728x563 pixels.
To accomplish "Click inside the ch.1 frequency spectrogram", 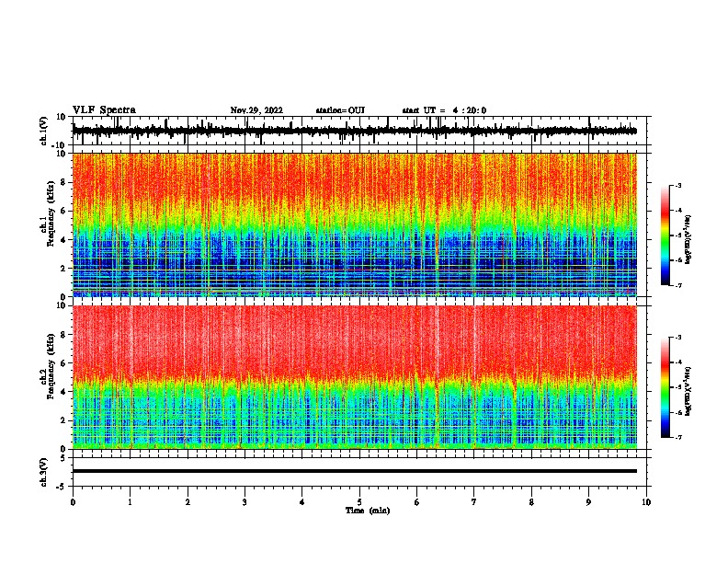I will click(x=355, y=224).
